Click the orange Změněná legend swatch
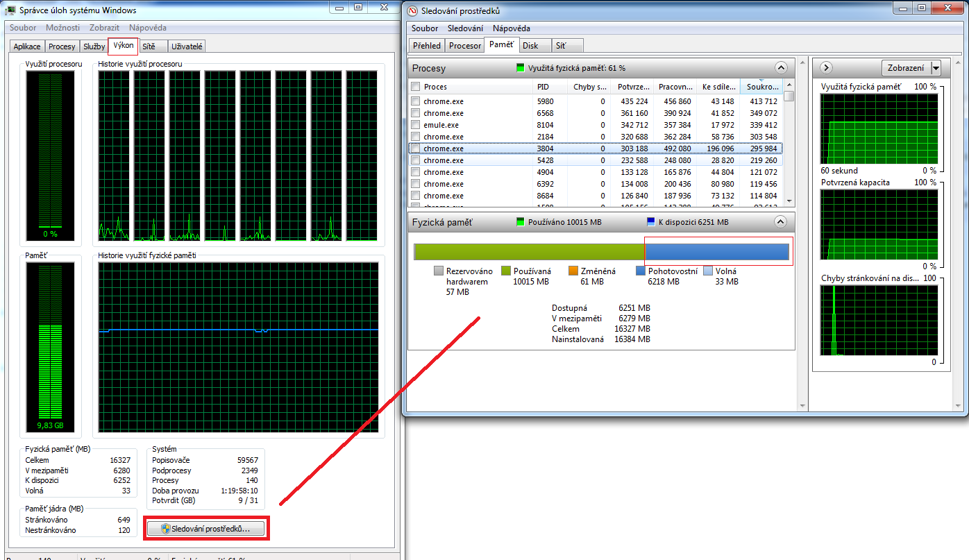Image resolution: width=969 pixels, height=560 pixels. pyautogui.click(x=573, y=271)
